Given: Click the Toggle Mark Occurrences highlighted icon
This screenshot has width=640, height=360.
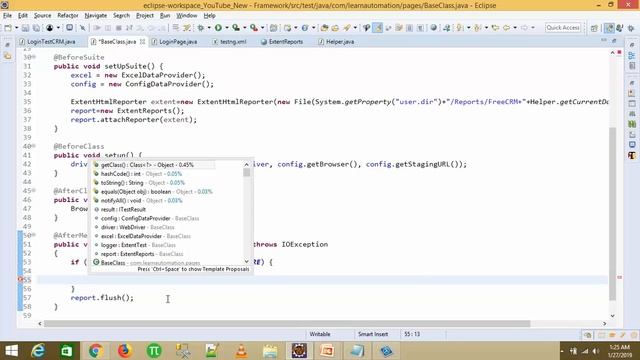Looking at the screenshot, I should tap(378, 28).
